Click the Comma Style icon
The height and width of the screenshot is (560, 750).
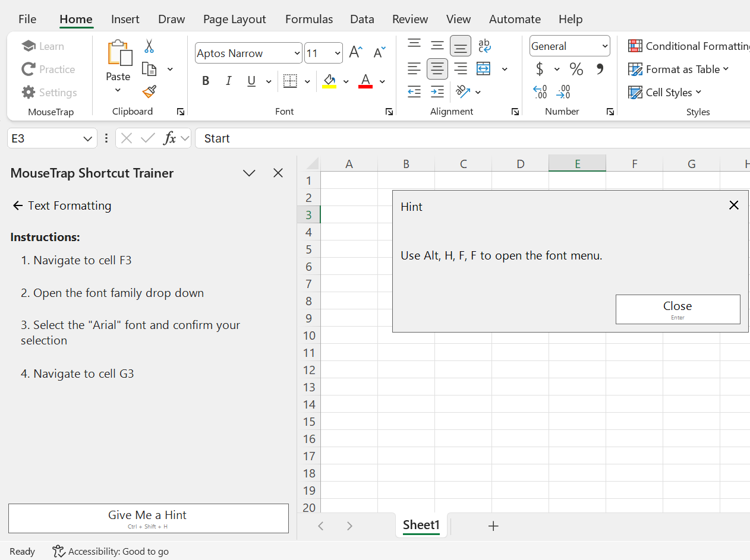point(600,69)
